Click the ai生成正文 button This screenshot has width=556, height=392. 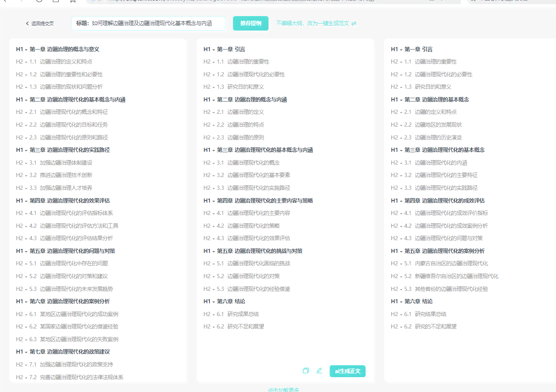[x=347, y=371]
